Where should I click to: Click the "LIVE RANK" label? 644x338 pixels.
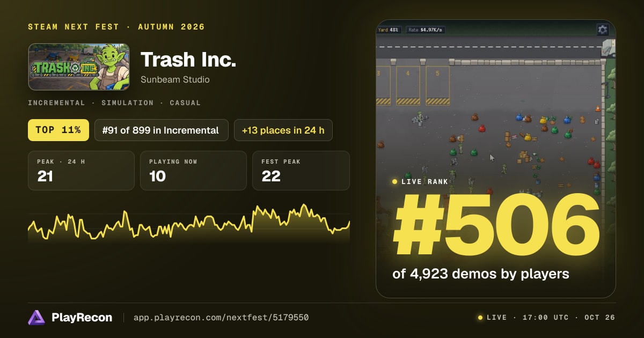[x=425, y=182]
